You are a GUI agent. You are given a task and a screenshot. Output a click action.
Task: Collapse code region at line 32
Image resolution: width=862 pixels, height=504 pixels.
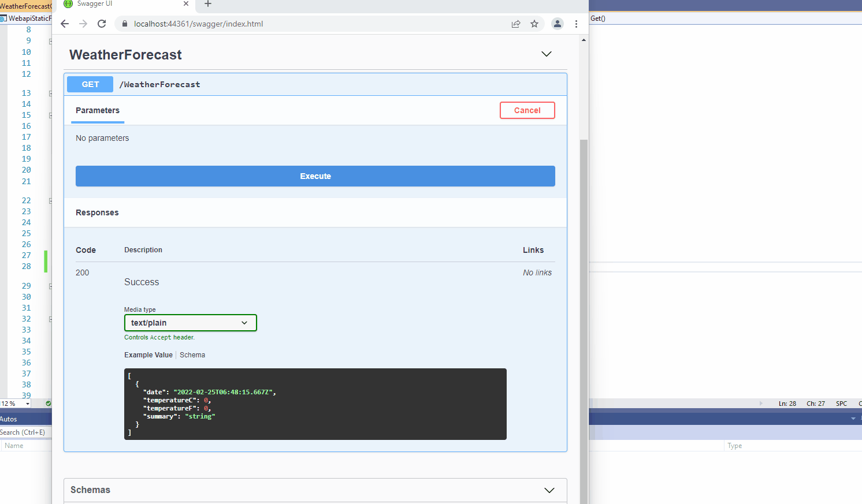click(51, 319)
